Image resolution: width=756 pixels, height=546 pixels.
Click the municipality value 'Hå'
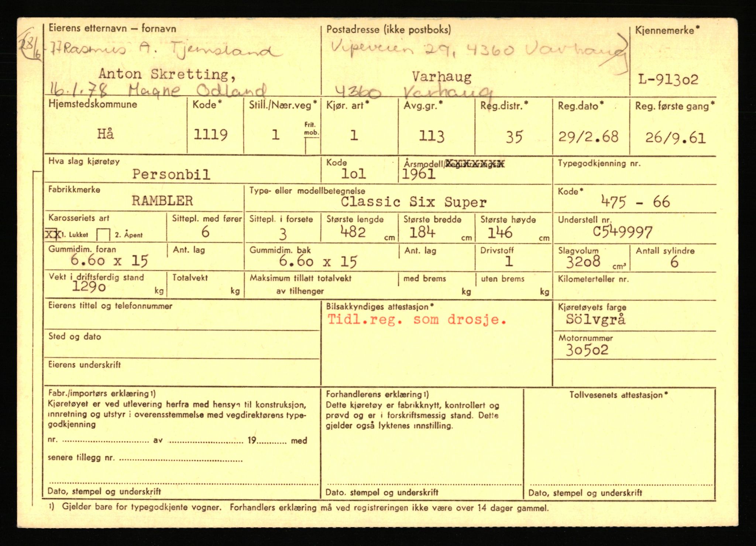(106, 133)
